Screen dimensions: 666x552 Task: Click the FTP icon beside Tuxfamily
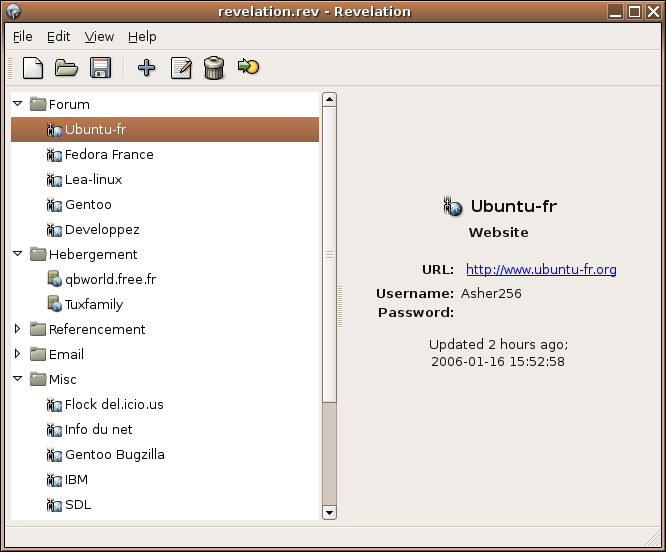(x=54, y=304)
